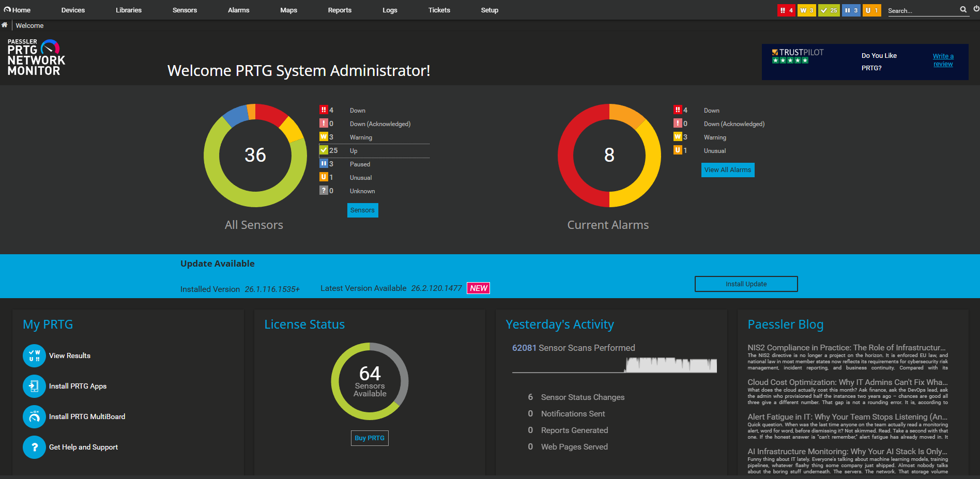Click the Trustpilot star rating logo
The image size is (980, 479).
click(x=798, y=56)
